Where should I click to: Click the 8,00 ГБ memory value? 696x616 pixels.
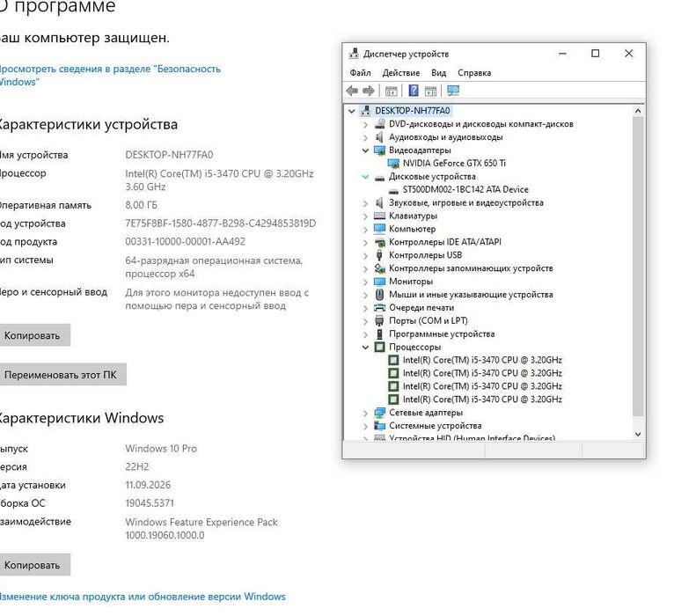tap(141, 205)
